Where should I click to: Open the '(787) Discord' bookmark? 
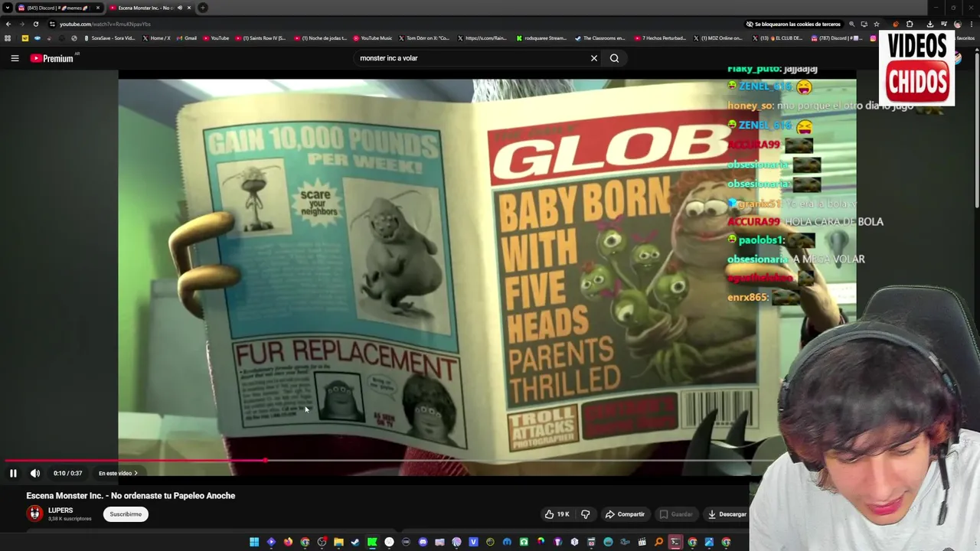coord(835,38)
